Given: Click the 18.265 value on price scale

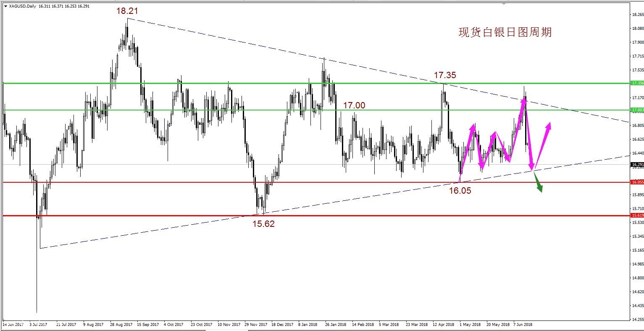Looking at the screenshot, I should [x=637, y=15].
